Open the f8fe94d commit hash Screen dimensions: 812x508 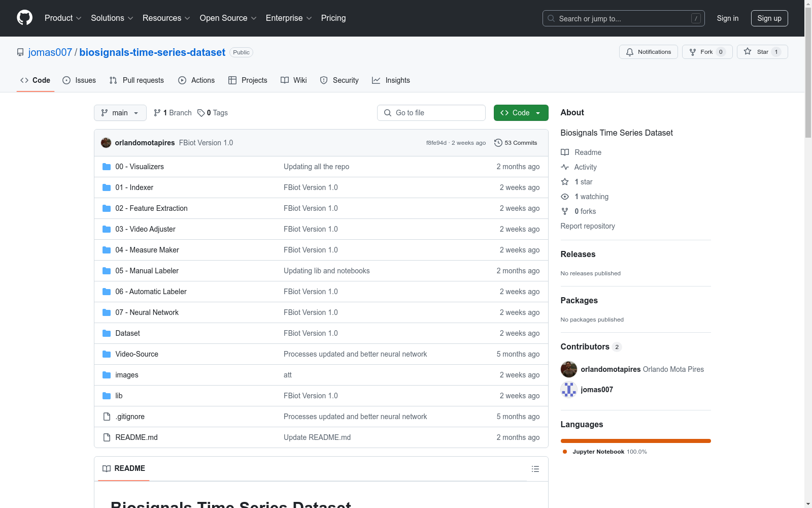[436, 143]
